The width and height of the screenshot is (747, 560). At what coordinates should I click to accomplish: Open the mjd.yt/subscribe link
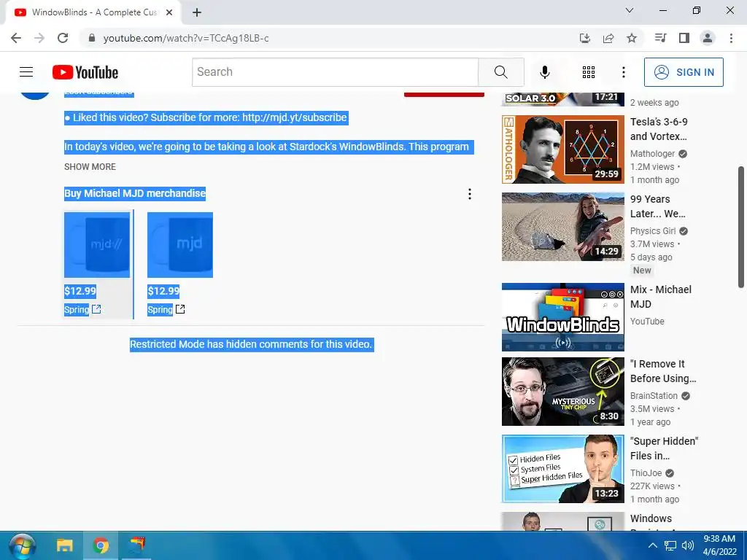pos(295,117)
